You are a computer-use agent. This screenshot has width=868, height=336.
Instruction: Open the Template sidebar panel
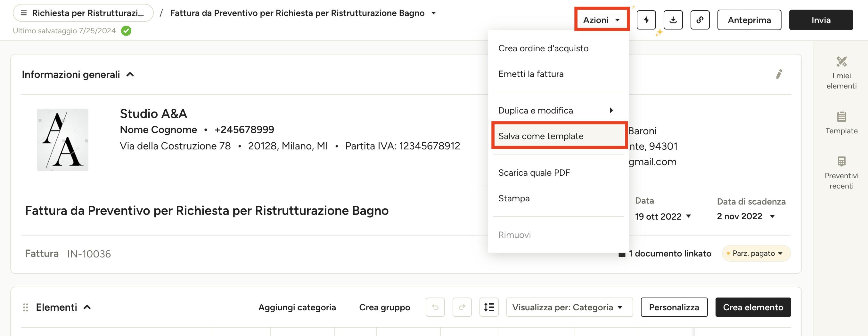(x=841, y=123)
